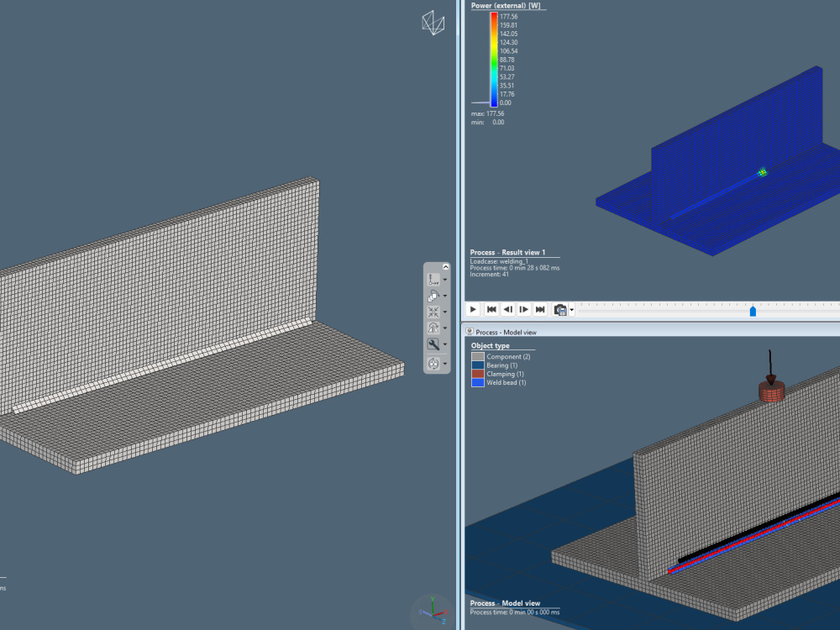Image resolution: width=840 pixels, height=630 pixels.
Task: Play the result animation
Action: tap(473, 309)
